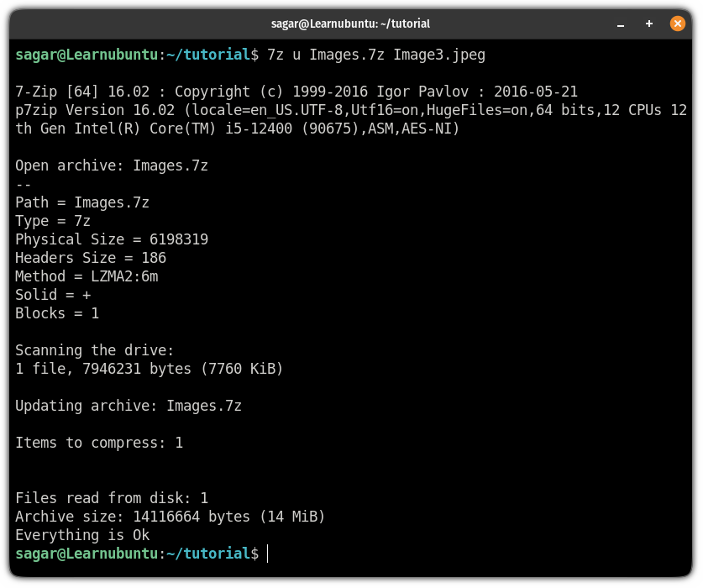Click the title bar text sagar@Learnubuntu: ~/tutorial

coord(351,24)
